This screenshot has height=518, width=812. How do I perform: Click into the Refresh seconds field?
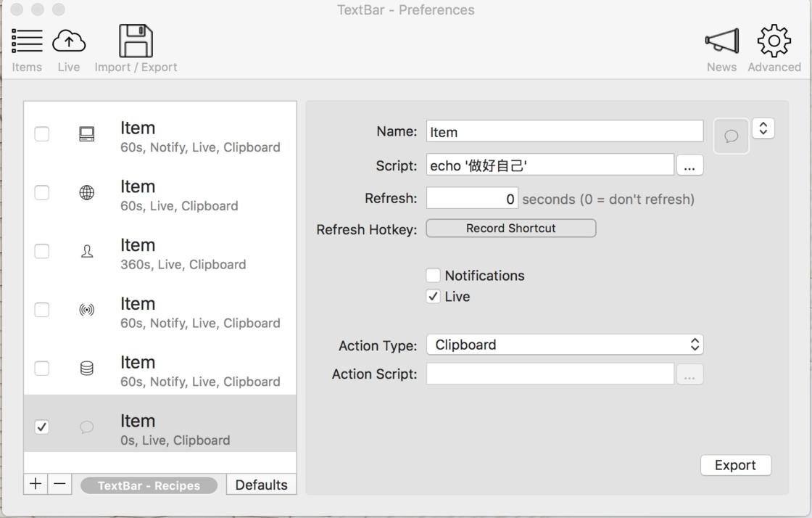(x=472, y=198)
